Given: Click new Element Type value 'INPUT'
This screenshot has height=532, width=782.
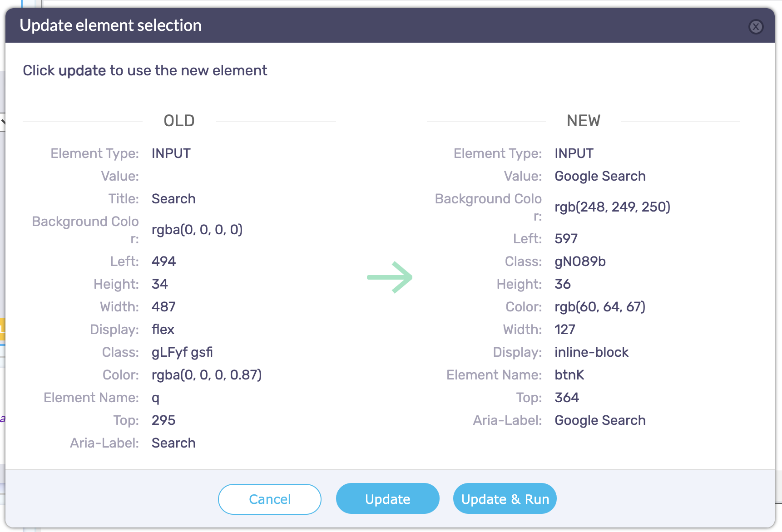Looking at the screenshot, I should coord(574,153).
